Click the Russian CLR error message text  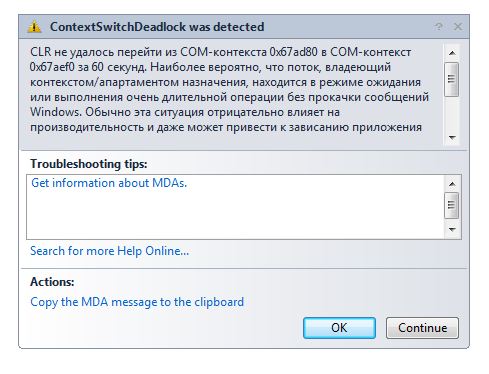click(x=229, y=90)
